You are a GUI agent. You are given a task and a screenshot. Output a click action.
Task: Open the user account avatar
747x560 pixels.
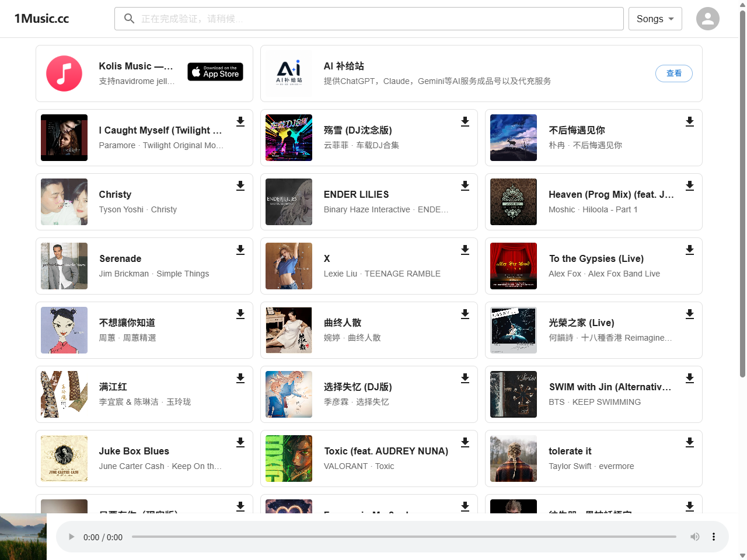708,19
